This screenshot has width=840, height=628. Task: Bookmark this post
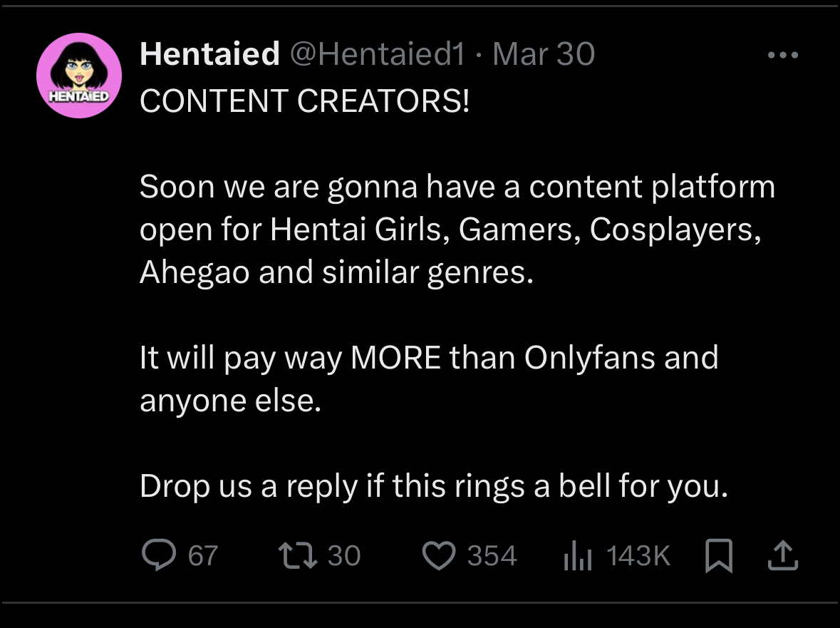tap(718, 556)
